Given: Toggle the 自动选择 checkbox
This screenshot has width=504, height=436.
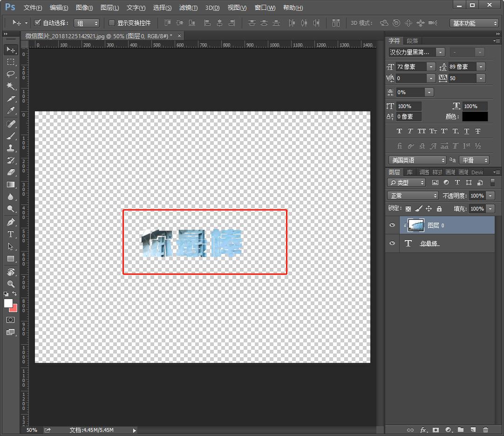Looking at the screenshot, I should pos(38,23).
